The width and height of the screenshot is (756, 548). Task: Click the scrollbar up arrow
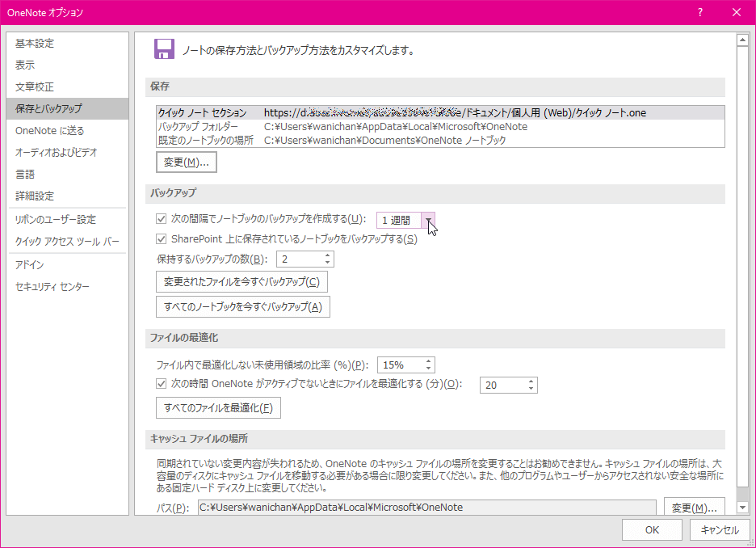[x=742, y=40]
